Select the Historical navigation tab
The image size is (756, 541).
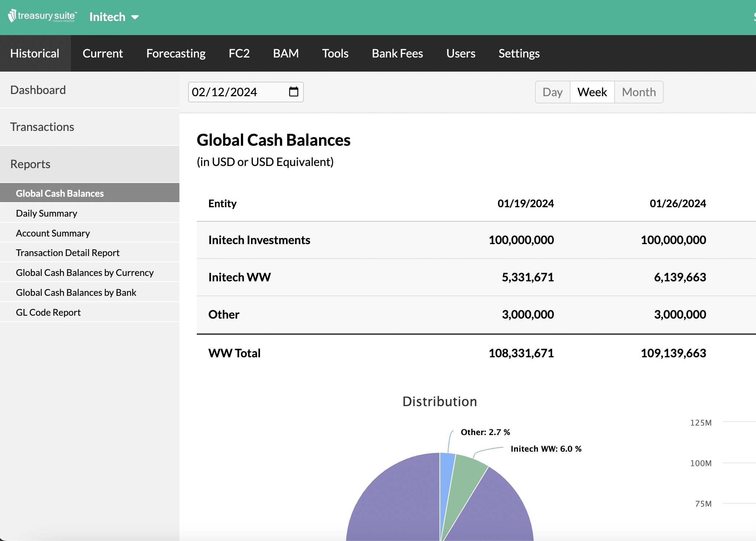click(35, 54)
